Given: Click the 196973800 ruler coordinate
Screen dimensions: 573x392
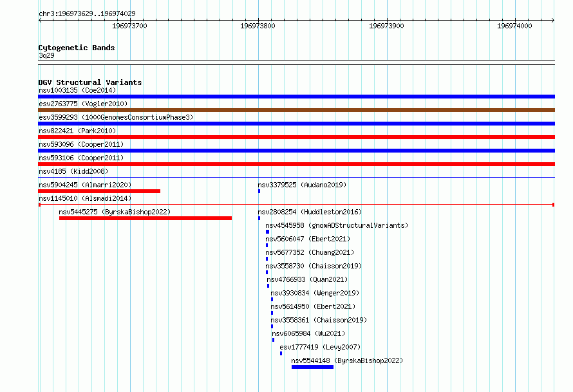Looking at the screenshot, I should [x=258, y=26].
